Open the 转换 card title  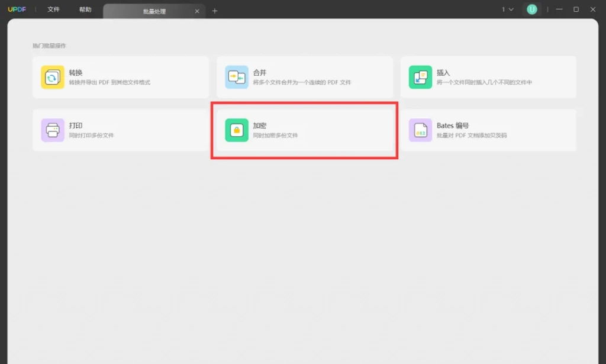76,72
